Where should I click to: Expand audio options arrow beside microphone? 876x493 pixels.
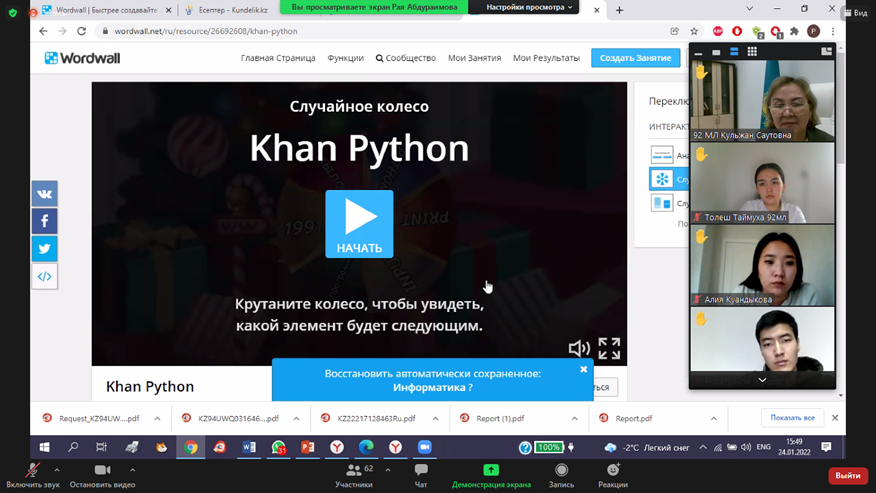57,470
